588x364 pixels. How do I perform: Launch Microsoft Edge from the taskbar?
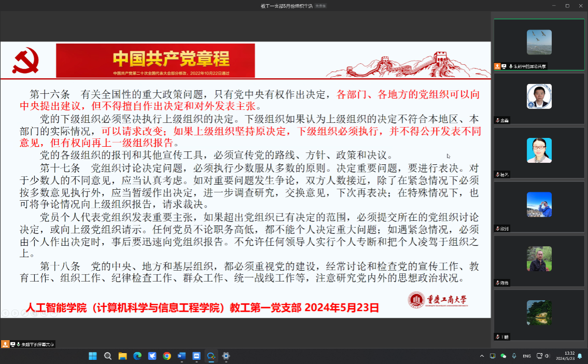point(137,356)
